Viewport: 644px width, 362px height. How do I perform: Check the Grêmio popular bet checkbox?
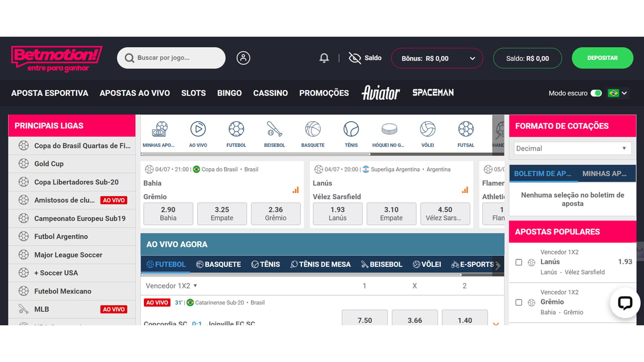pos(519,303)
